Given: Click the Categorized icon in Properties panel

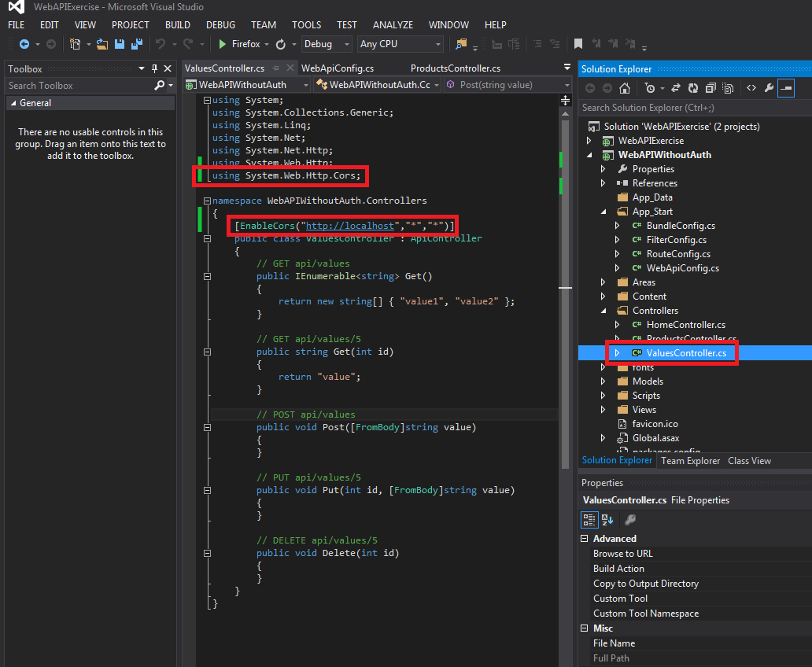Looking at the screenshot, I should point(589,519).
